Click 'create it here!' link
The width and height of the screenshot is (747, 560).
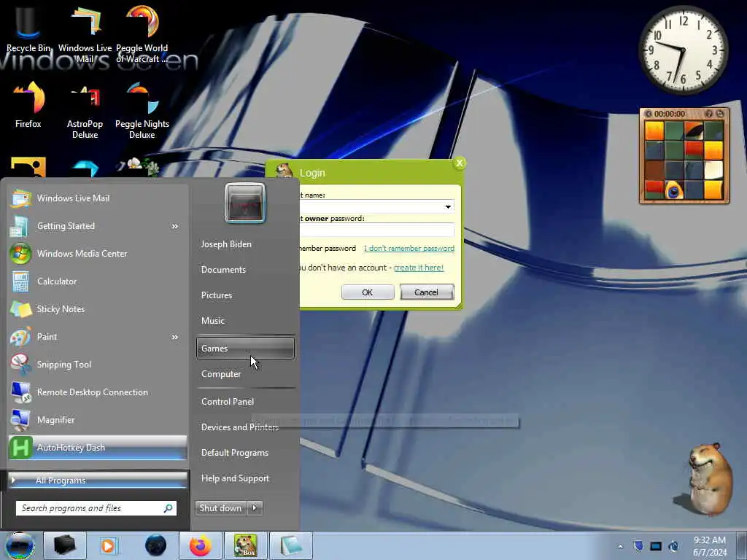418,268
